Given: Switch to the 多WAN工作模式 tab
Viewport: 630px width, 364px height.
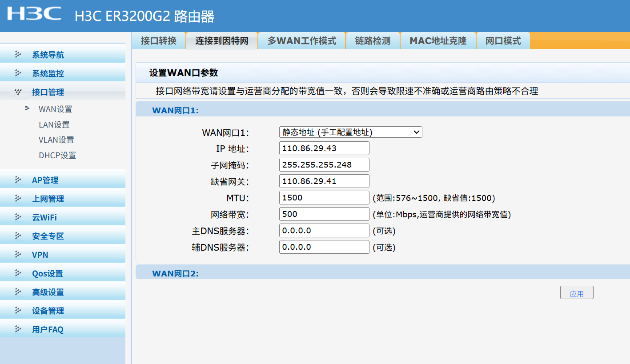Looking at the screenshot, I should 301,41.
